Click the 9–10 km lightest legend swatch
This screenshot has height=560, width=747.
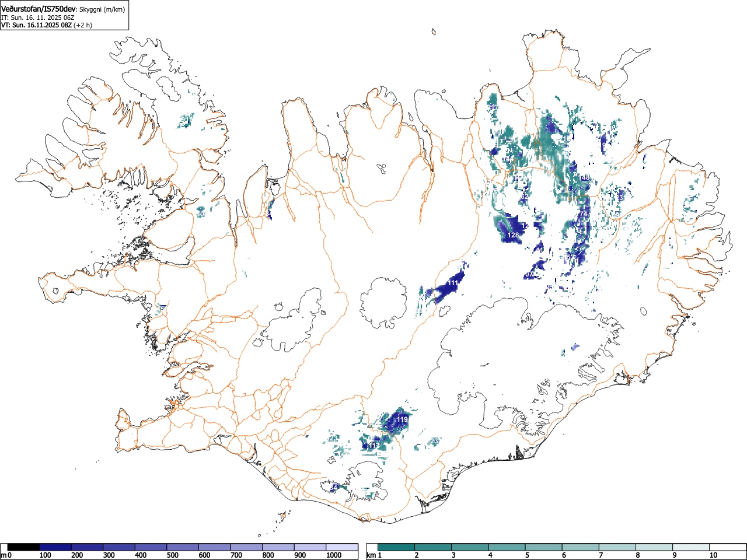point(691,547)
